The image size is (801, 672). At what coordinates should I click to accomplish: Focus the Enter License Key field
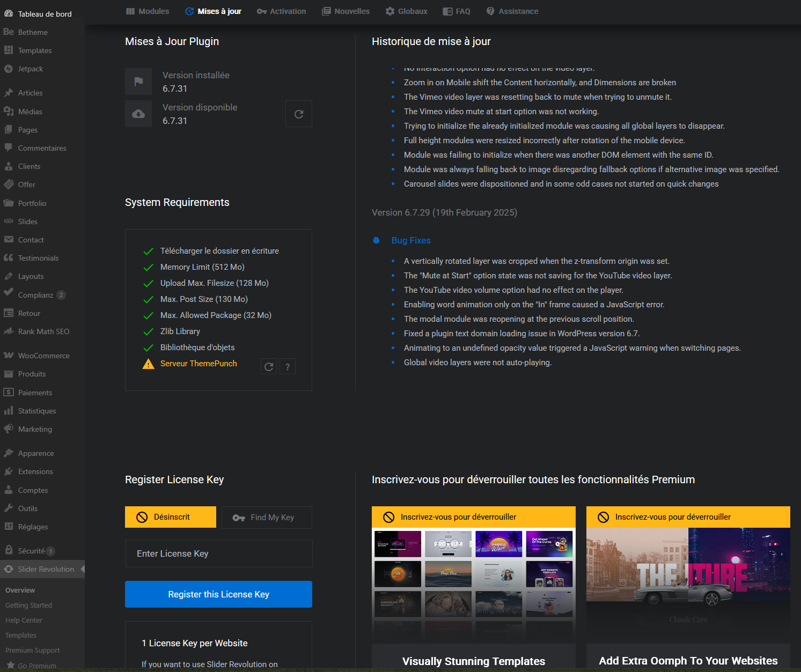click(x=218, y=553)
